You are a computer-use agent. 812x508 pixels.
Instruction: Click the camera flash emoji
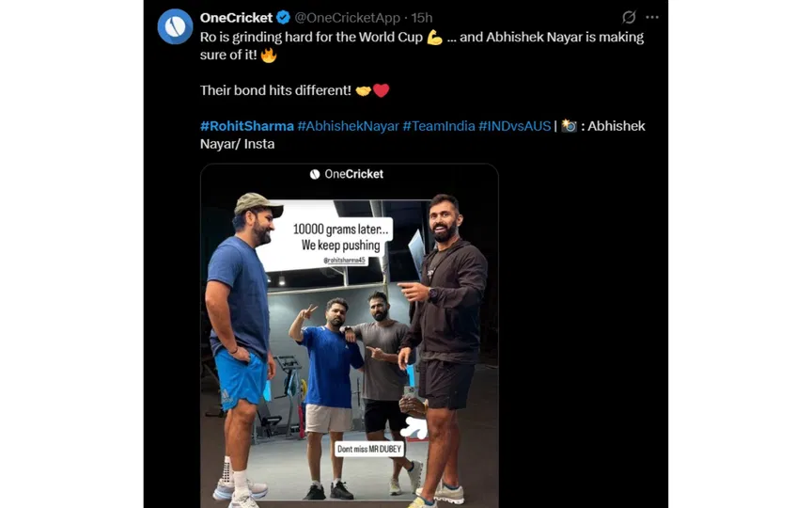570,126
